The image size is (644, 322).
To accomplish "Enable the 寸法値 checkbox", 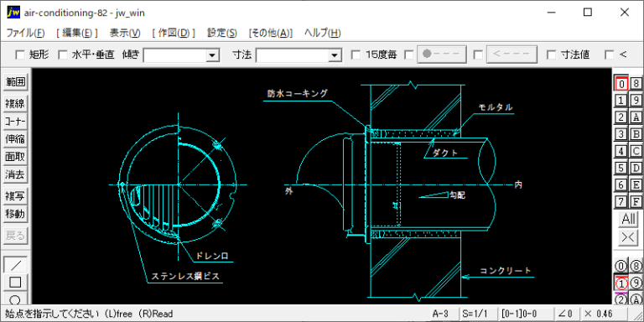I will [x=552, y=55].
